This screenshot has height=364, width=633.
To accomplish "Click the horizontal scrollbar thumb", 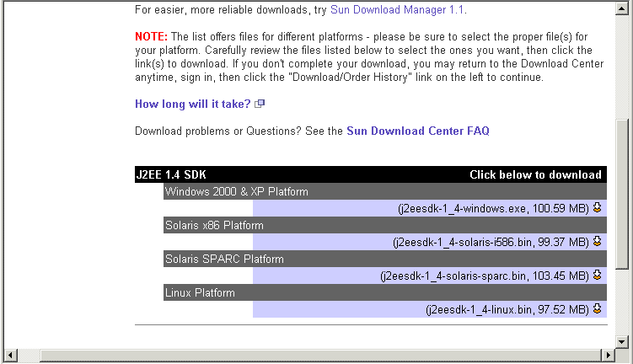I will (x=320, y=356).
